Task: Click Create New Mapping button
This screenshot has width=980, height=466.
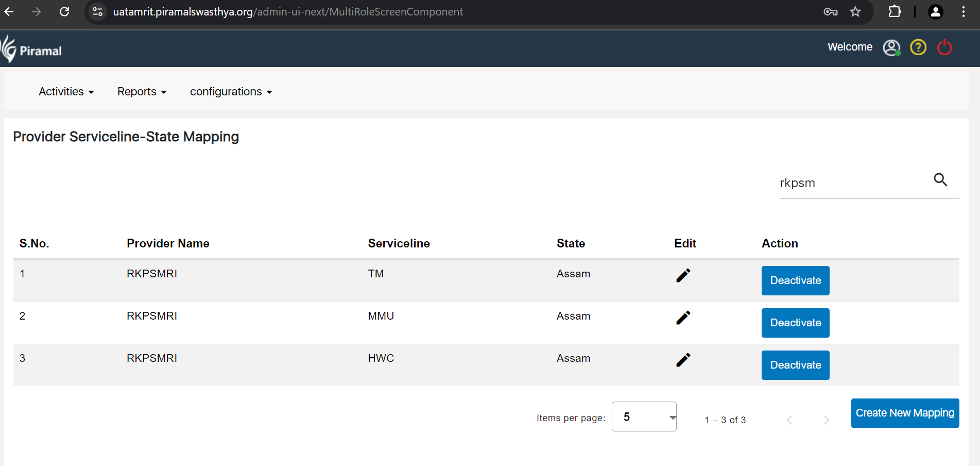Action: coord(905,413)
